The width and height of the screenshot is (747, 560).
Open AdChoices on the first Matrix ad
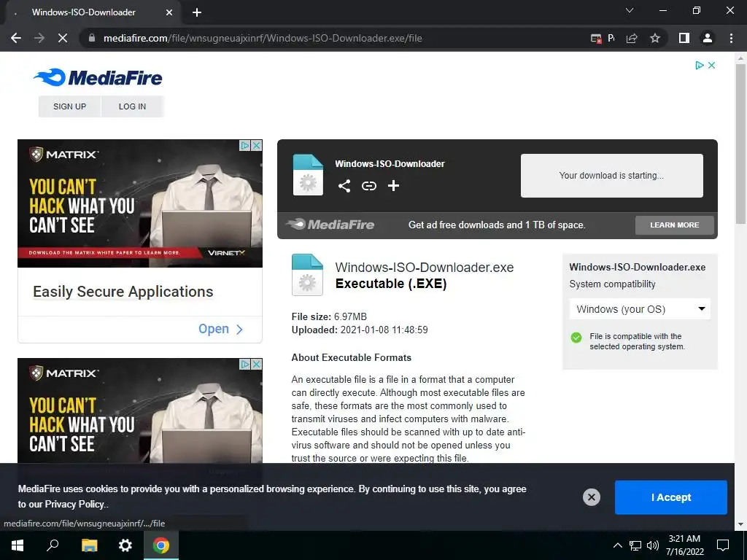pos(245,145)
